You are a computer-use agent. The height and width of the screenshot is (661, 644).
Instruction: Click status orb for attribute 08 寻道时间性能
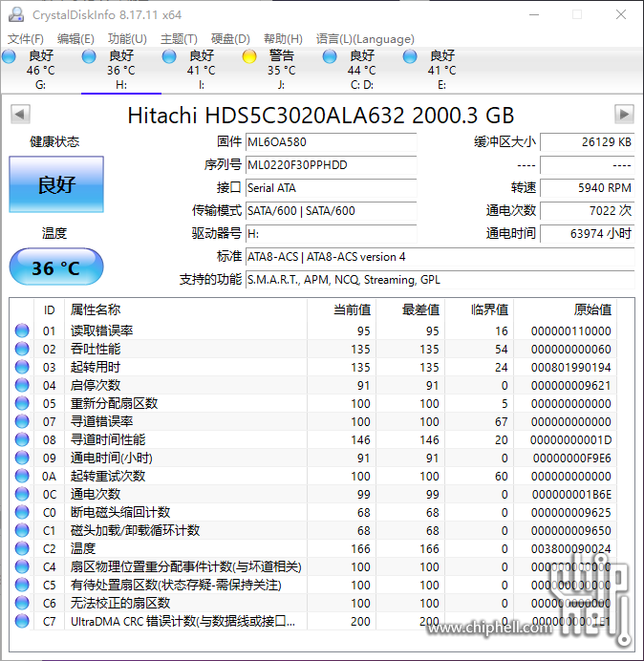(22, 439)
